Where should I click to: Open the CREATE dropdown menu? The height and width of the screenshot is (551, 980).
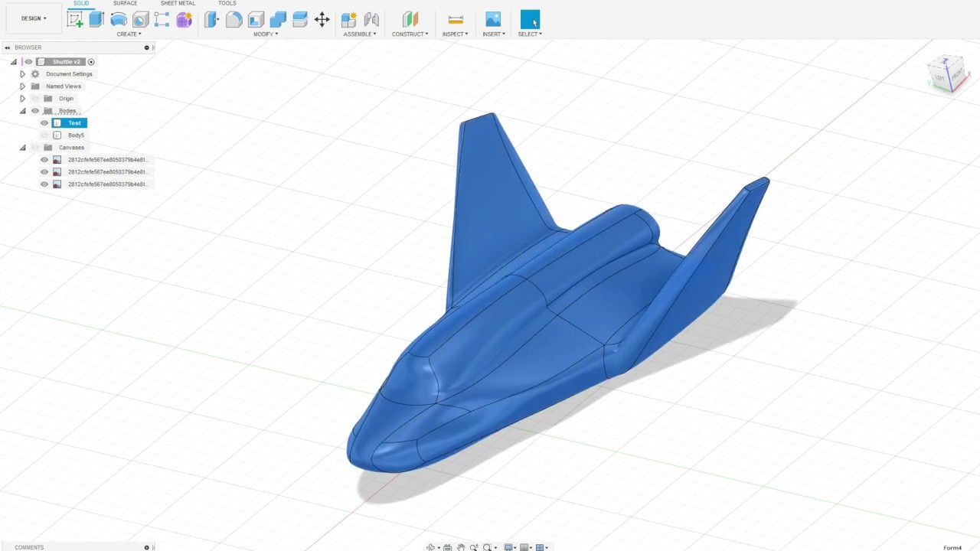(x=129, y=34)
